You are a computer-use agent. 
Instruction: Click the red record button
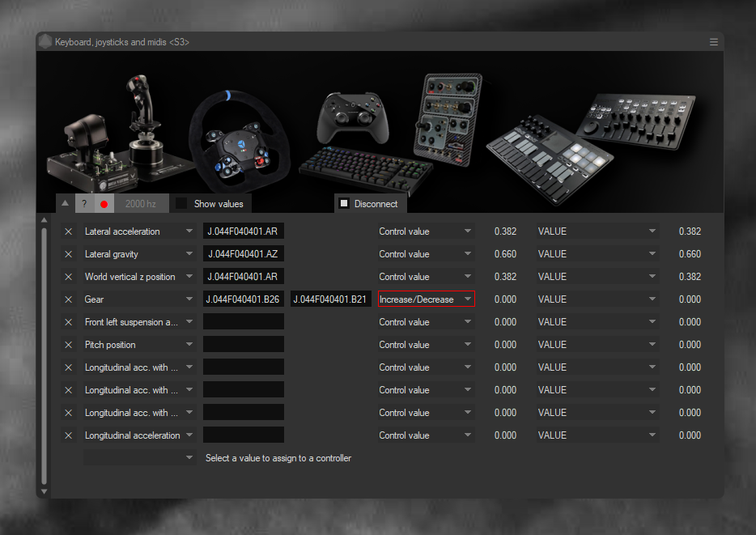(x=104, y=204)
